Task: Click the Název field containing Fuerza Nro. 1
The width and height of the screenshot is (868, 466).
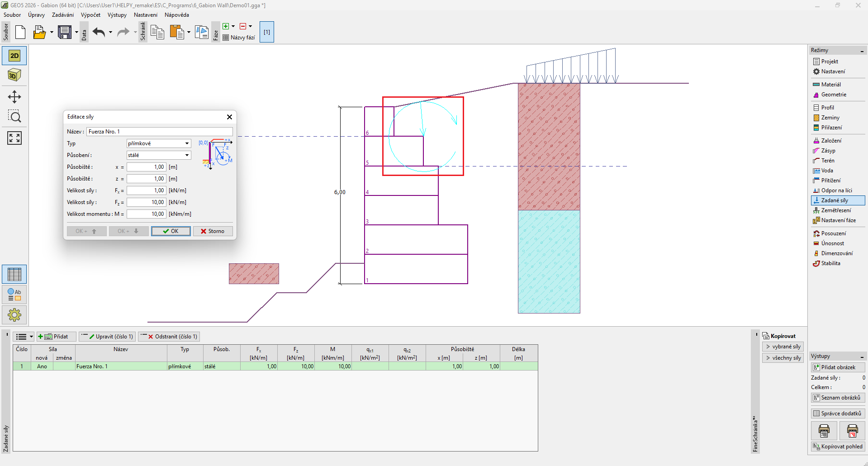Action: (x=159, y=132)
